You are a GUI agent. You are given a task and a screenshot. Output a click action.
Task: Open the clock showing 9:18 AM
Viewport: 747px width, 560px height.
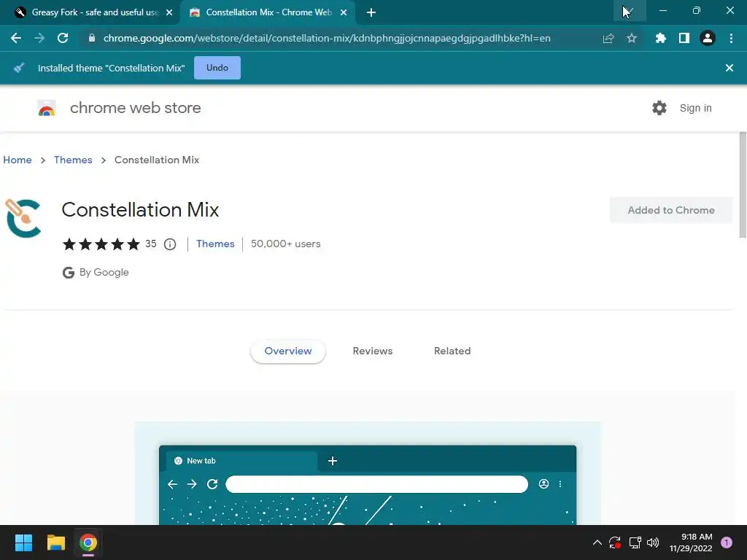click(691, 542)
